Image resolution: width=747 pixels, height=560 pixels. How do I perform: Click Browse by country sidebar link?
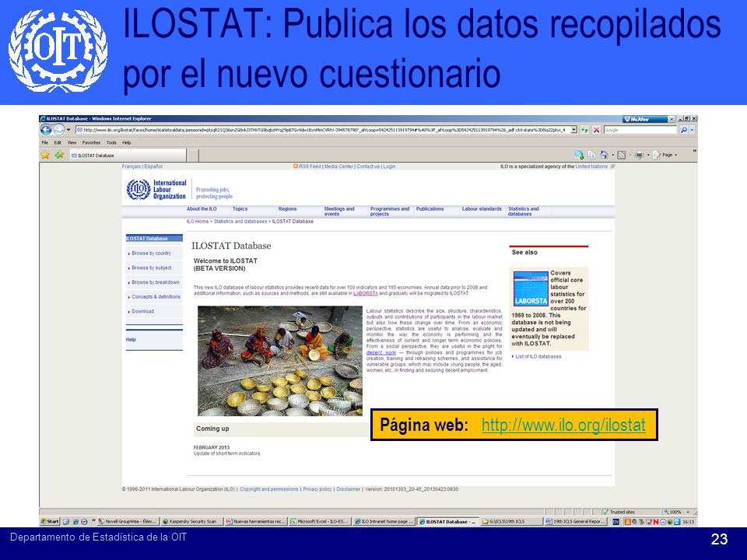point(151,254)
